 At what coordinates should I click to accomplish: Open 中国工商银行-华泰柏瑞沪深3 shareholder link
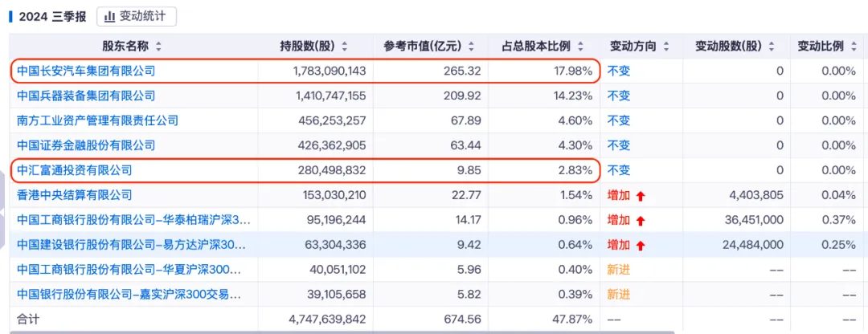tap(133, 220)
